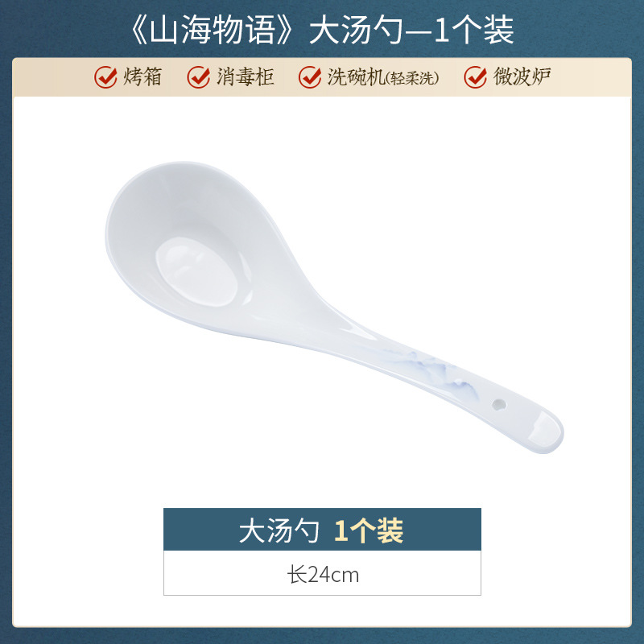The image size is (644, 644).
Task: Click the yellow 1个装 text
Action: pos(369,530)
